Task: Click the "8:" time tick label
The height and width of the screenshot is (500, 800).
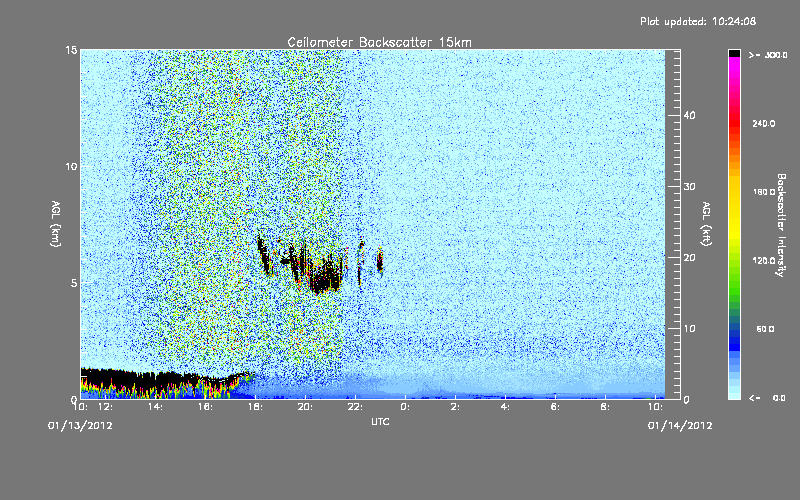Action: point(605,407)
